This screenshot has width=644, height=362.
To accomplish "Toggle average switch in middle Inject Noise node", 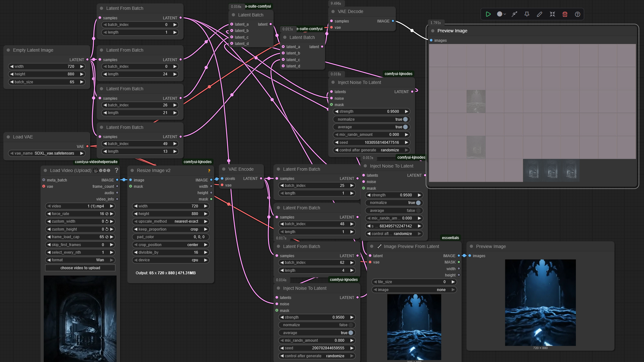I will pos(418,211).
